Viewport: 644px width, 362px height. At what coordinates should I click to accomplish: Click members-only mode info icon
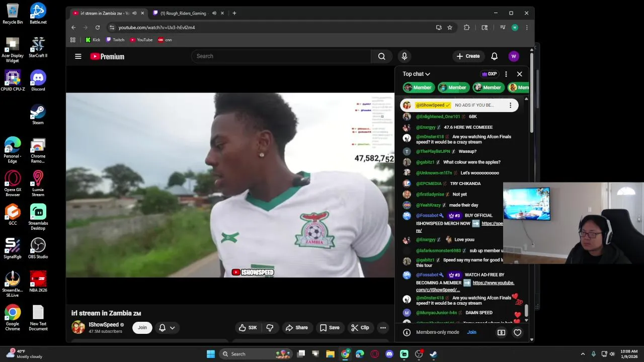point(407,332)
